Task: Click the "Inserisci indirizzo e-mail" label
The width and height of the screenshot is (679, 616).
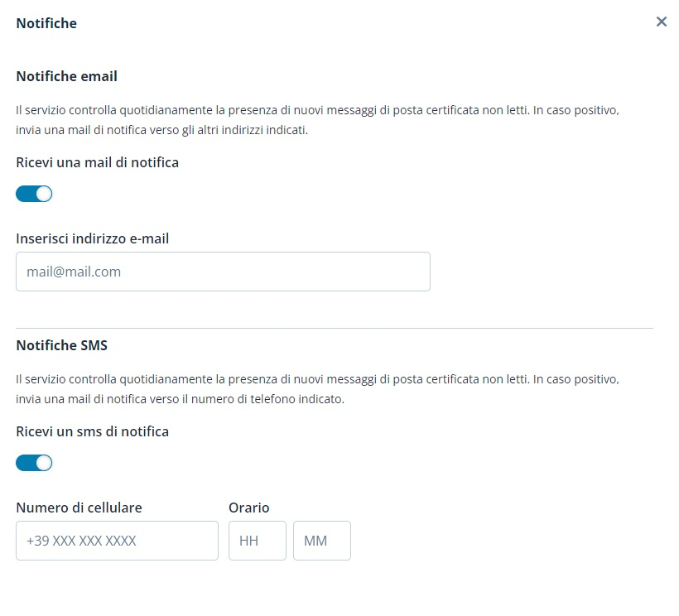Action: coord(93,238)
